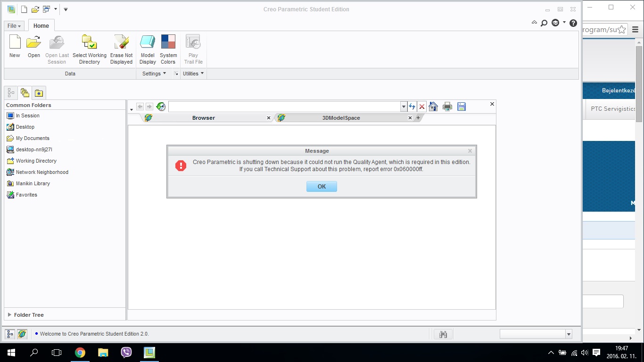Click the binoculars Find icon in the status bar

(x=443, y=334)
